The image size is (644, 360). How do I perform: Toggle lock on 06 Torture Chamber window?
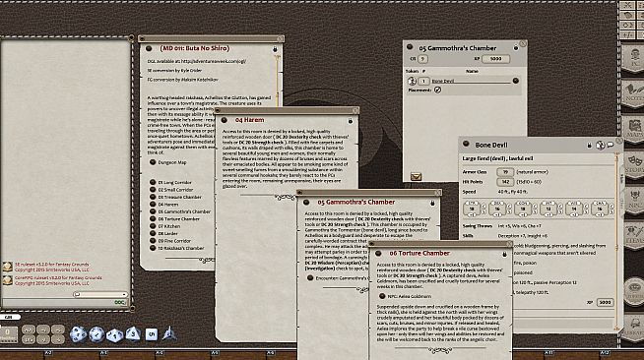[504, 254]
